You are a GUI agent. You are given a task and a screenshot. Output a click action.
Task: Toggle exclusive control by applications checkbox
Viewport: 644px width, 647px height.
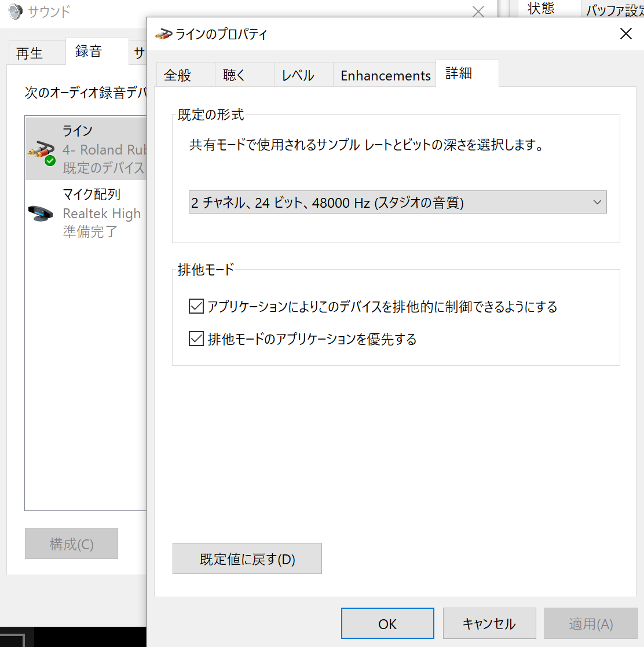pos(196,306)
